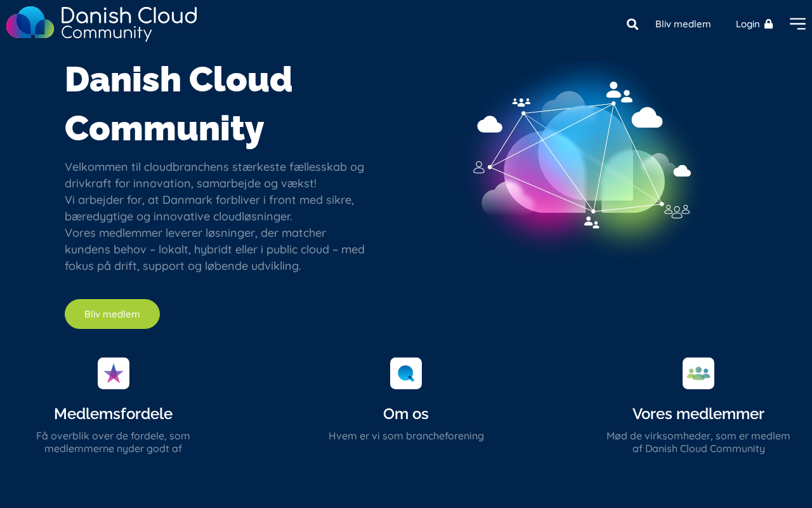The height and width of the screenshot is (508, 812).
Task: Click the 'Få overblik over de fordele' description
Action: [114, 443]
